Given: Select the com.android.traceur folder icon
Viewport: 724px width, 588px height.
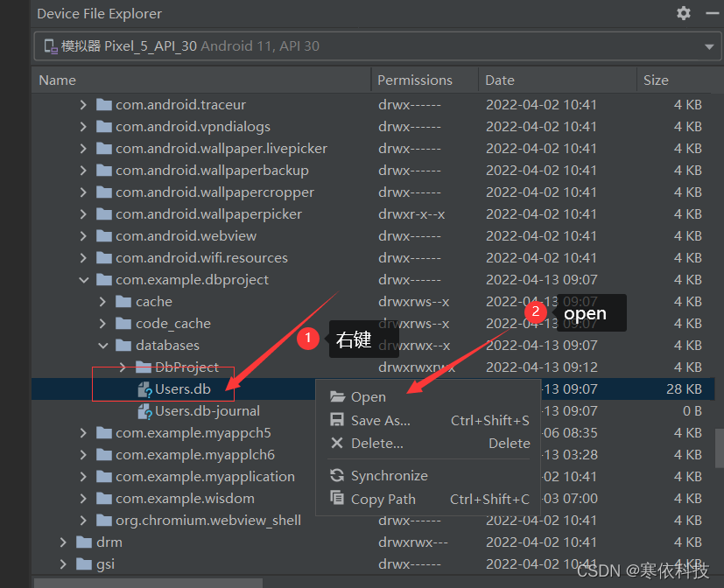Looking at the screenshot, I should (104, 105).
